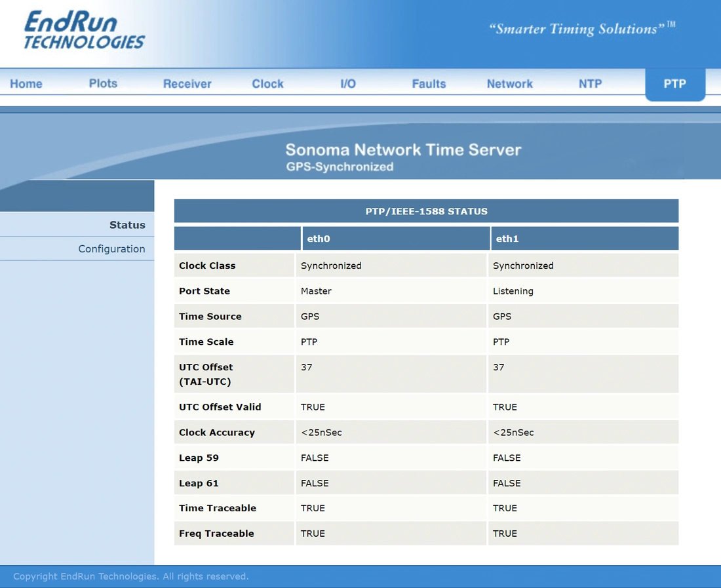Select the Master port state value
Viewport: 721px width, 588px height.
(x=317, y=291)
